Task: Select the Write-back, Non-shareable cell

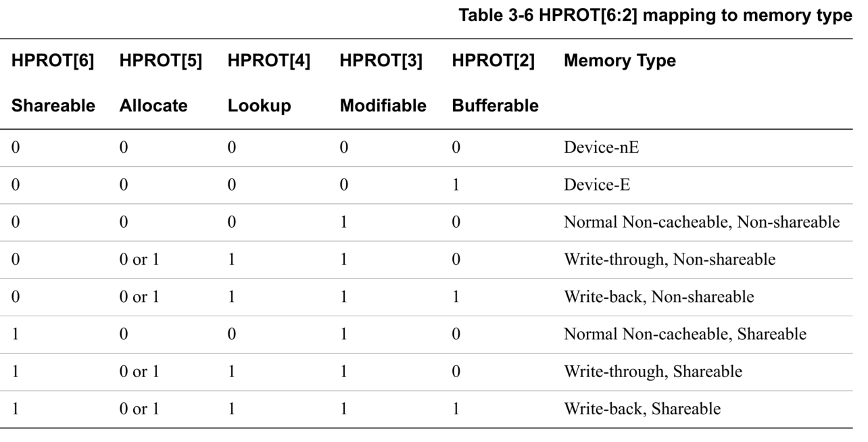Action: tap(658, 297)
